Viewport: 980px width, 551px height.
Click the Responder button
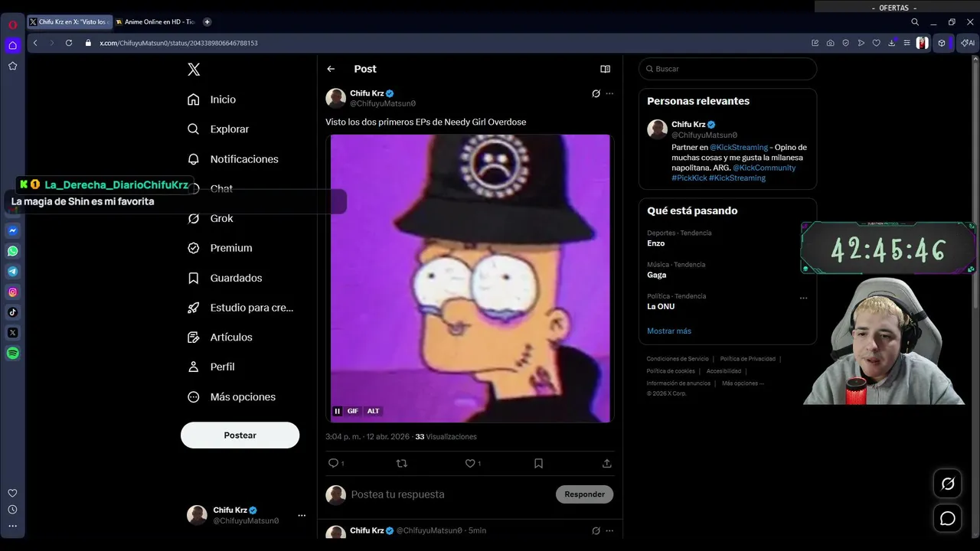pyautogui.click(x=584, y=494)
